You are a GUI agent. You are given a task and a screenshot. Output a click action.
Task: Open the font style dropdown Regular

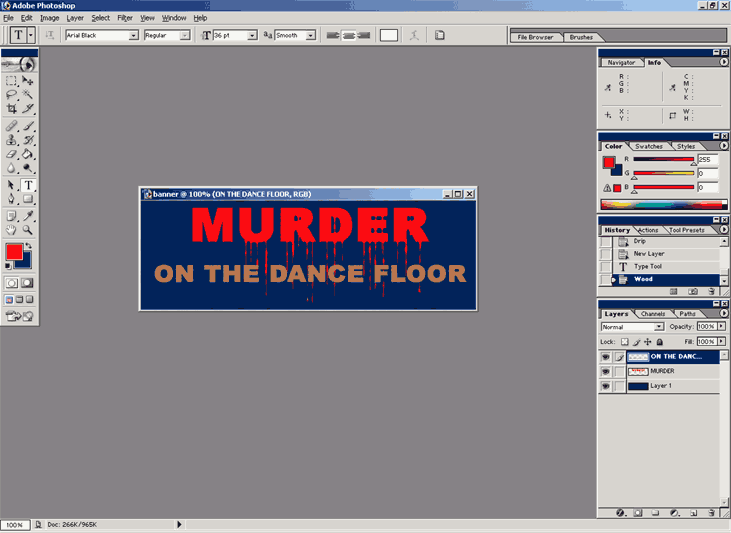pyautogui.click(x=185, y=35)
